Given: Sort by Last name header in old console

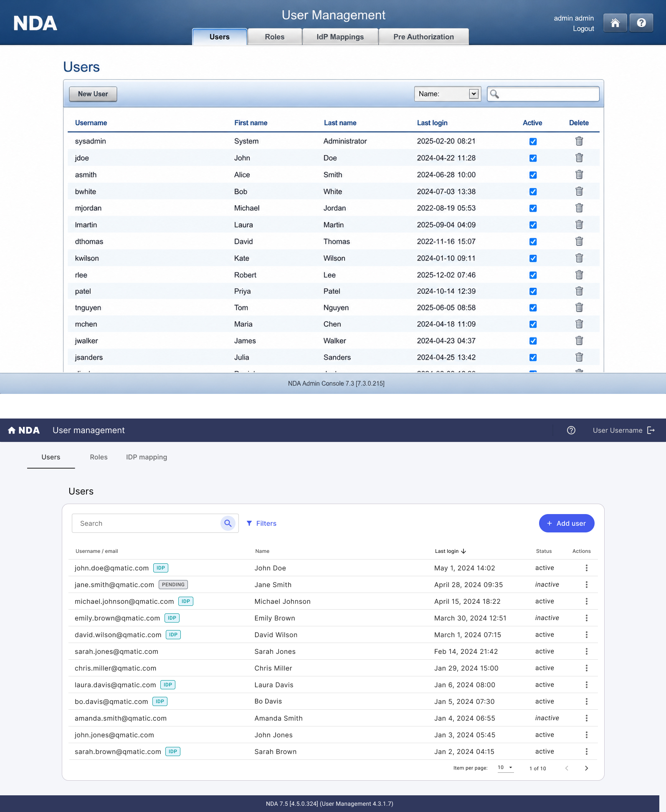Looking at the screenshot, I should 340,123.
